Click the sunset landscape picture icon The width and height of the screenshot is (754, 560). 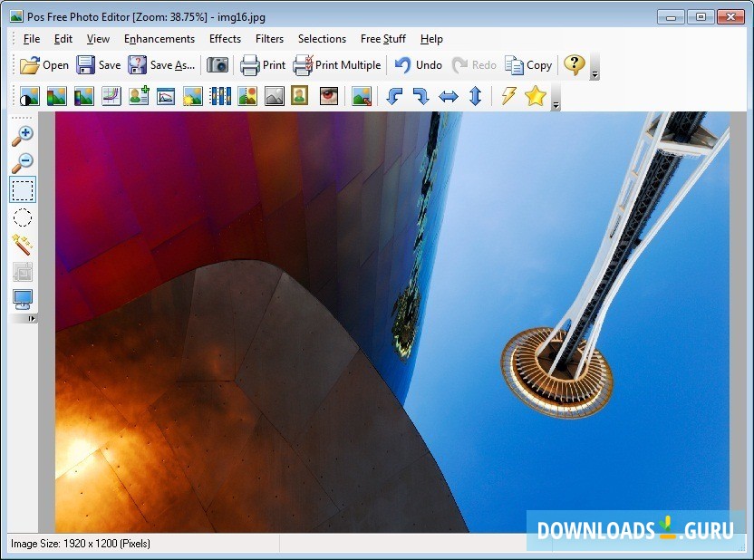[247, 96]
